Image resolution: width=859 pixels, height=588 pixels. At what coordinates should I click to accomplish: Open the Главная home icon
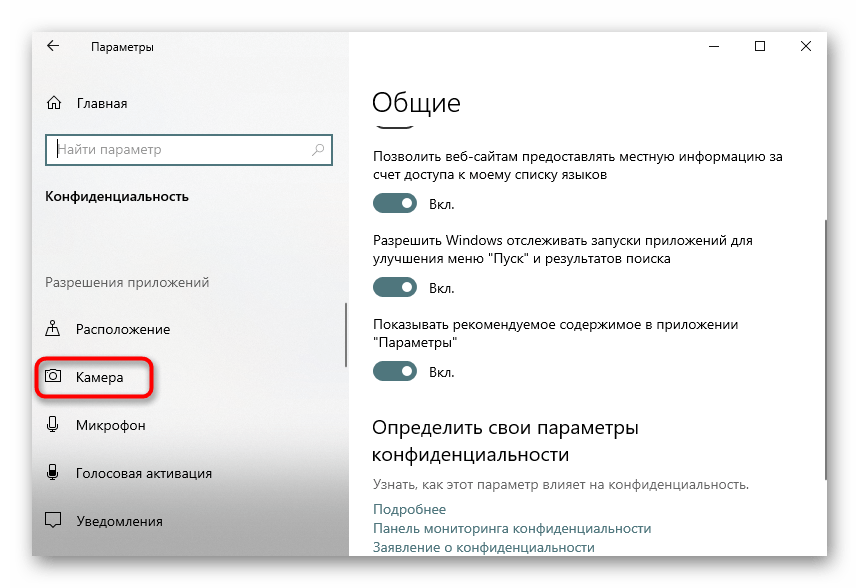[x=54, y=103]
